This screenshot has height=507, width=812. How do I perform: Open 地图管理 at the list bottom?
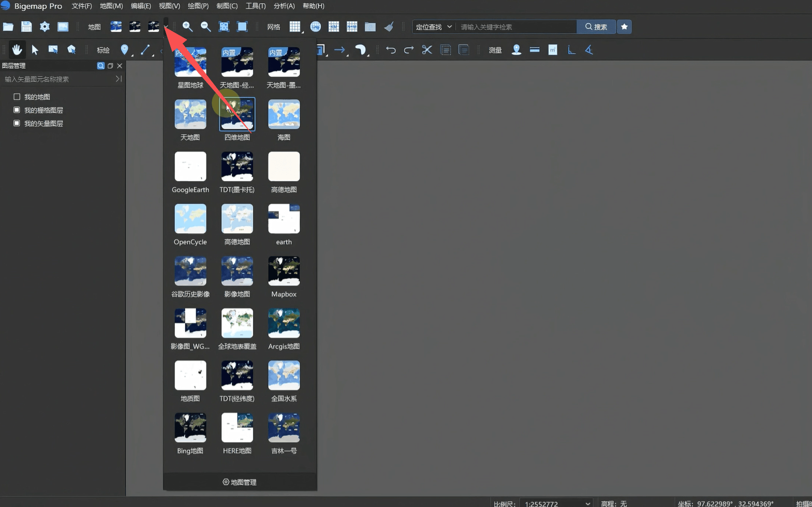click(x=240, y=482)
